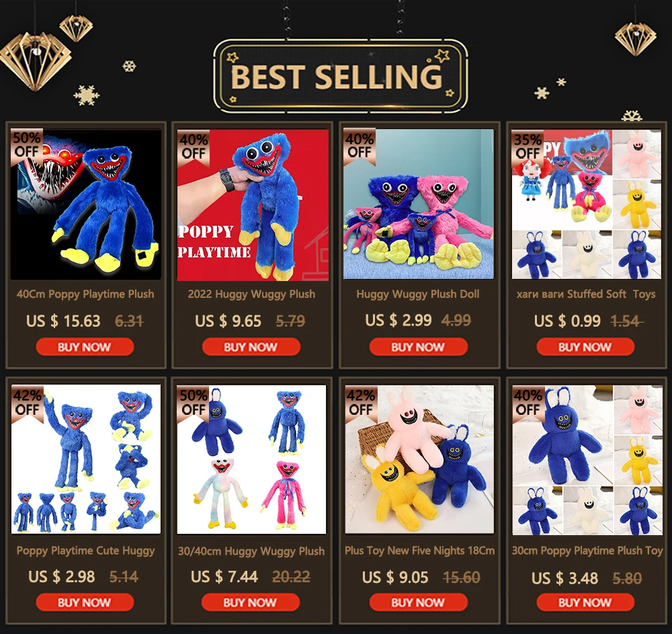The width and height of the screenshot is (672, 634).
Task: Click the 35% OFF discount badge
Action: pyautogui.click(x=528, y=147)
